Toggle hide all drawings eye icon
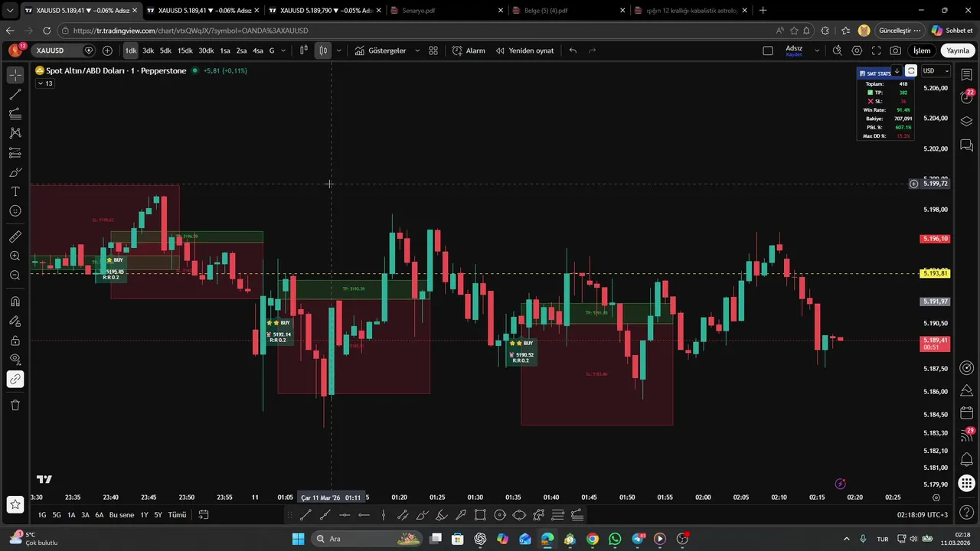 (15, 360)
